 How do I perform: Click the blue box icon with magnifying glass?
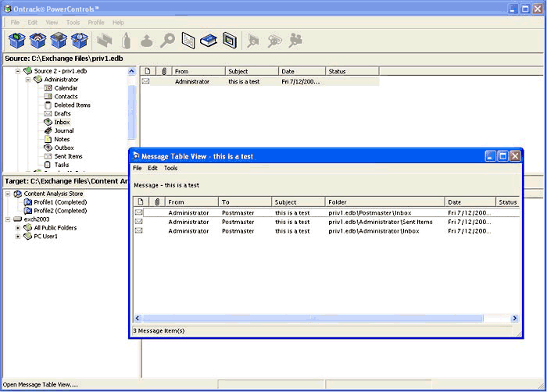(x=80, y=40)
